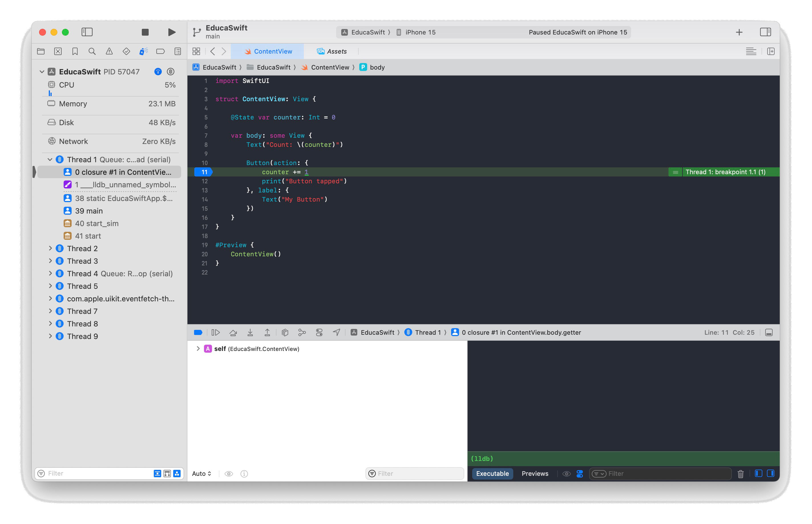This screenshot has height=524, width=812.
Task: Choose the iPhone 15 run destination
Action: pos(416,32)
